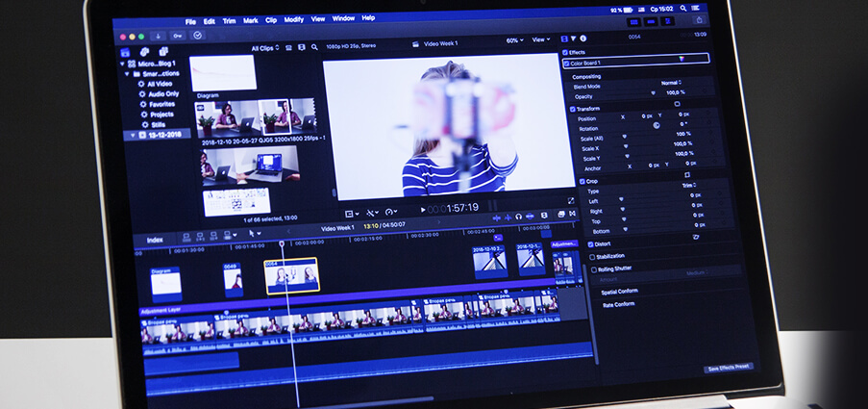Open the Transitions browser icon
Screen dimensions: 868x409
click(x=572, y=214)
